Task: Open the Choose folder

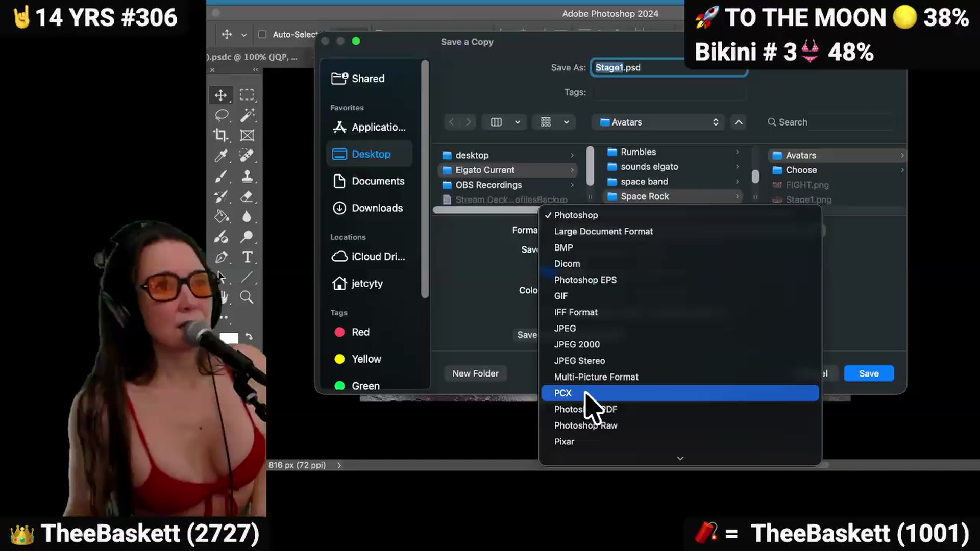Action: pos(837,170)
